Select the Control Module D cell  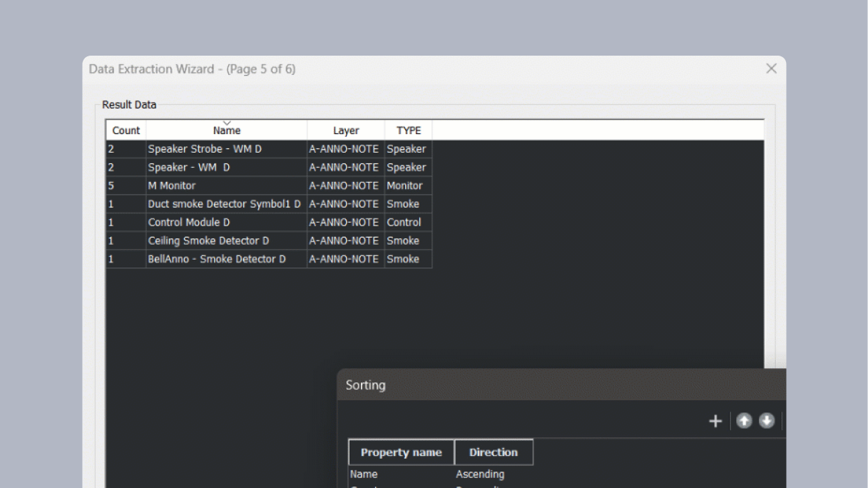pos(227,223)
